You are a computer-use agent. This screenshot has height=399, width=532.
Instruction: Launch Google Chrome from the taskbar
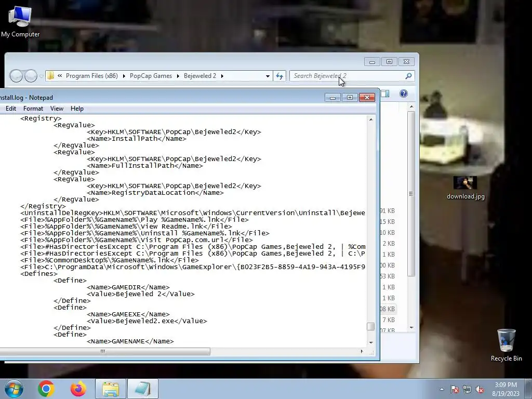click(46, 389)
